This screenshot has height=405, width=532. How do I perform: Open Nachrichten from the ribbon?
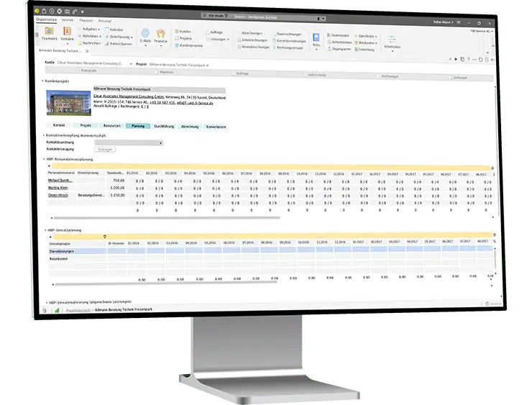click(x=89, y=43)
